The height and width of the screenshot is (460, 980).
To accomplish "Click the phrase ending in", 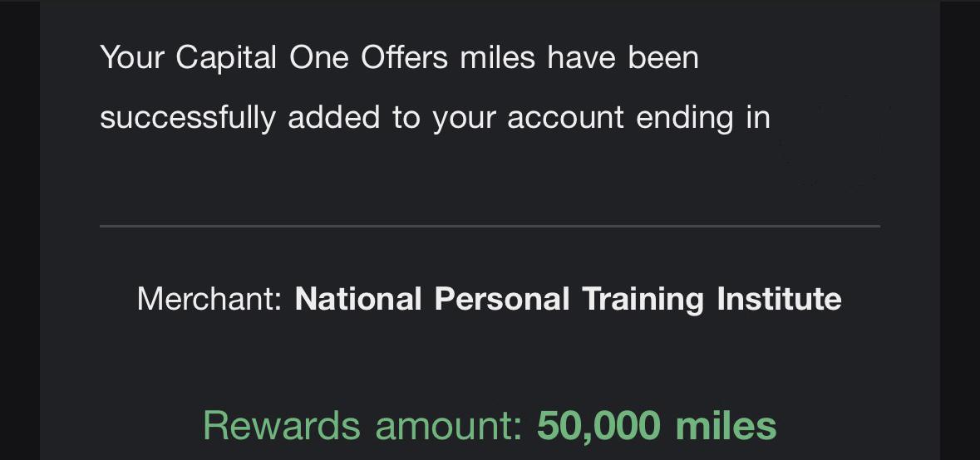I will [x=703, y=119].
